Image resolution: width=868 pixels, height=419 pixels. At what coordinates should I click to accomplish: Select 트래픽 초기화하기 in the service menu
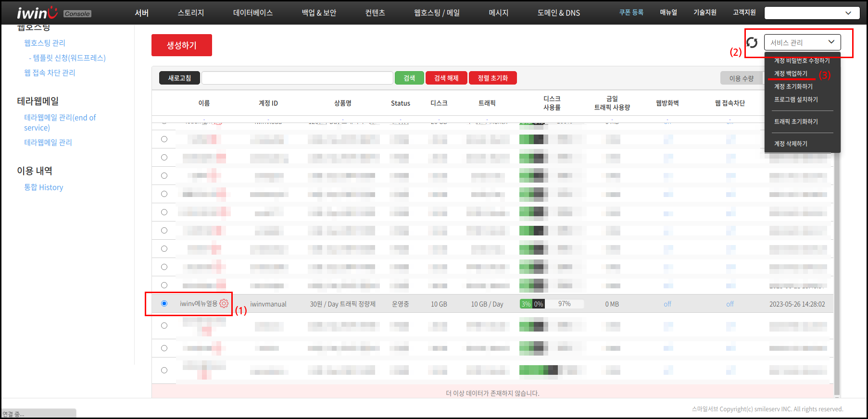[796, 122]
